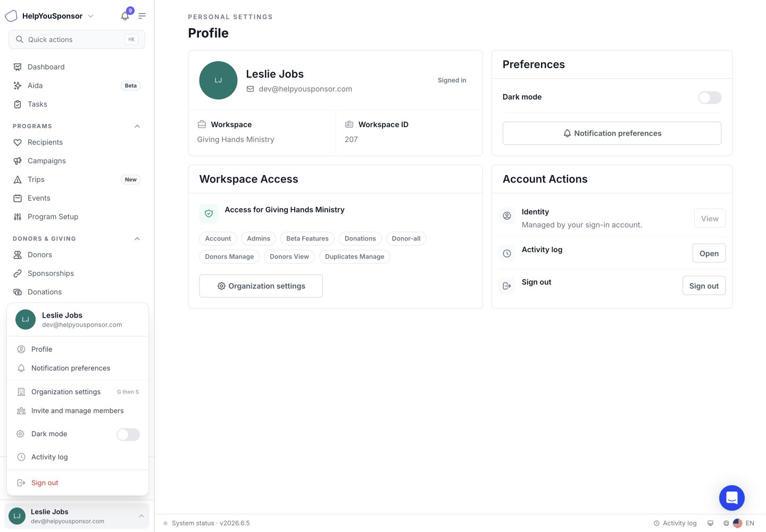Click the Dashboard chart icon in sidebar

tap(18, 67)
